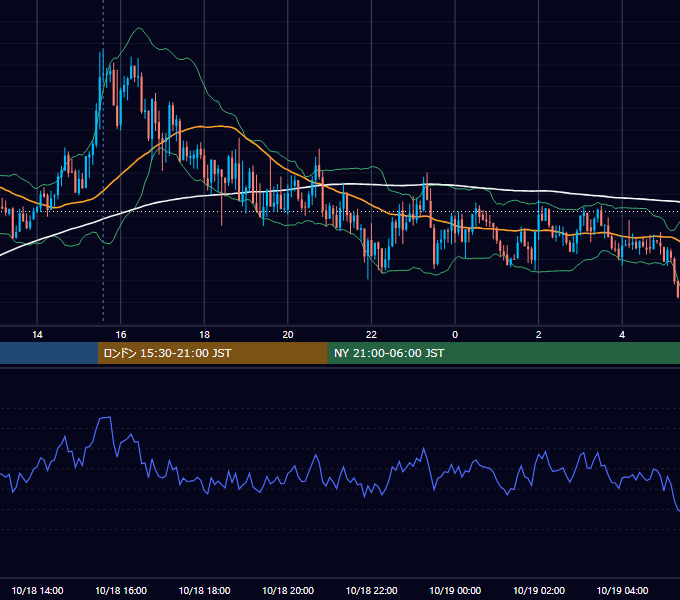
Task: Click the hour label 22 on price chart axis
Action: 371,335
